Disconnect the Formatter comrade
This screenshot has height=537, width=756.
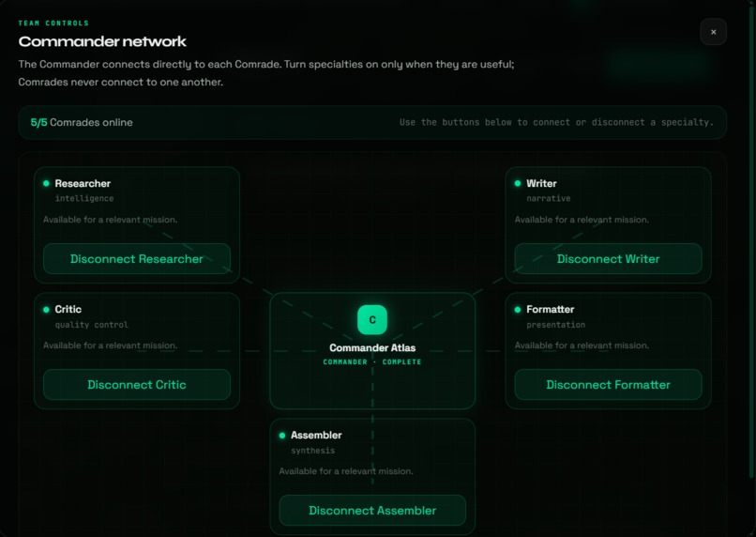(x=608, y=385)
